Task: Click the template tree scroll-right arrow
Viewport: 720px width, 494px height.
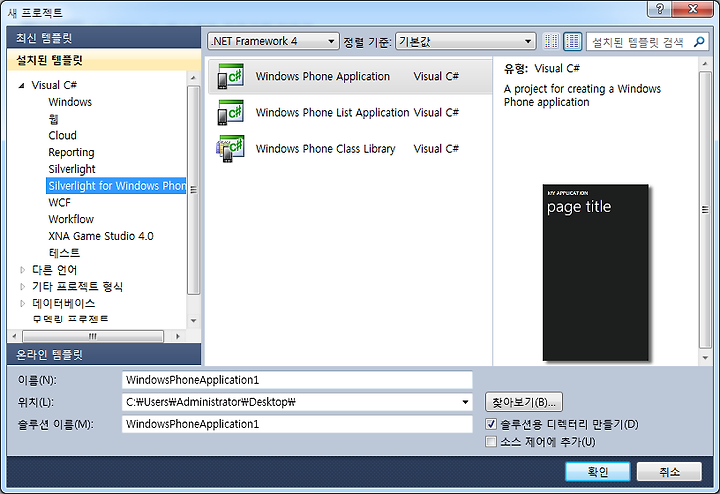Action: coord(178,336)
